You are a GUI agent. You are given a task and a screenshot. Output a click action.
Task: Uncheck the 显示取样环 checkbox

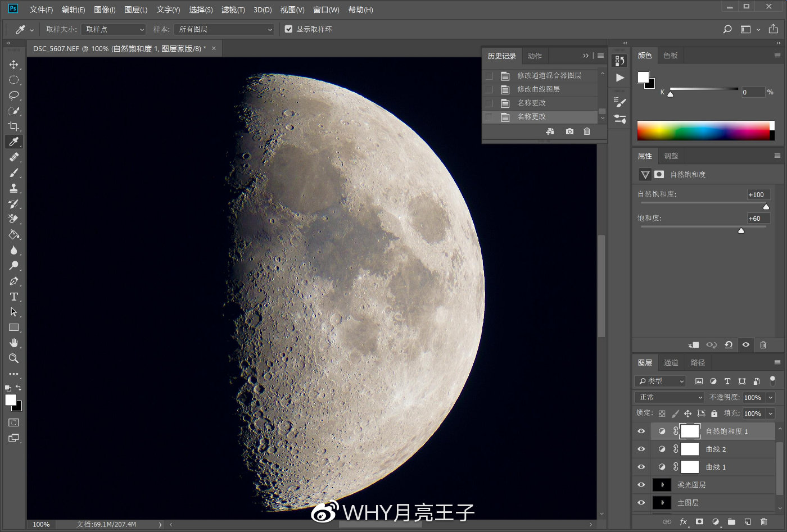click(x=288, y=29)
